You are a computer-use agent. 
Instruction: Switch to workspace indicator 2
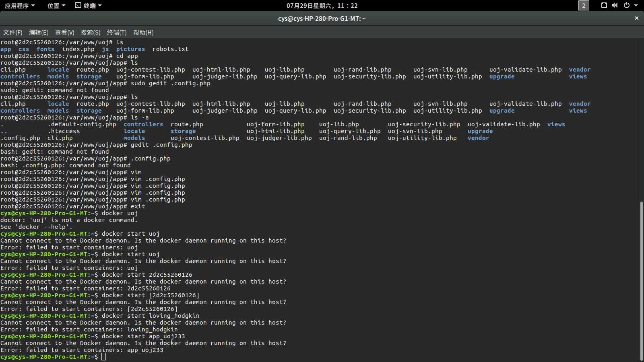[x=584, y=6]
